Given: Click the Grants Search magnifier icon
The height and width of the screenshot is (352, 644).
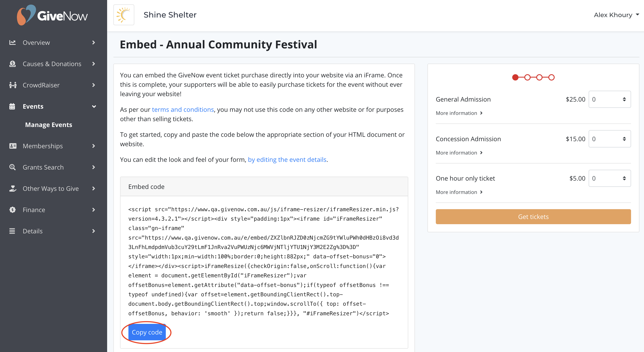Looking at the screenshot, I should point(12,167).
